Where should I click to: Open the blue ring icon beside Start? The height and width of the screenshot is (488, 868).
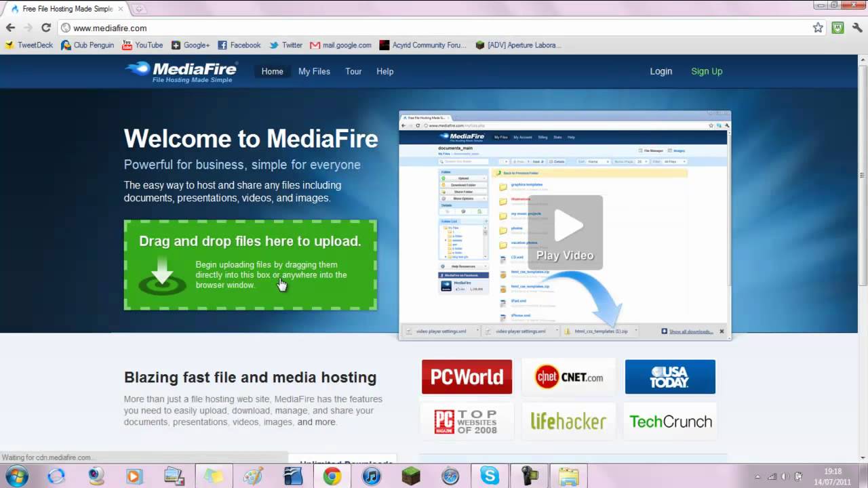point(56,476)
